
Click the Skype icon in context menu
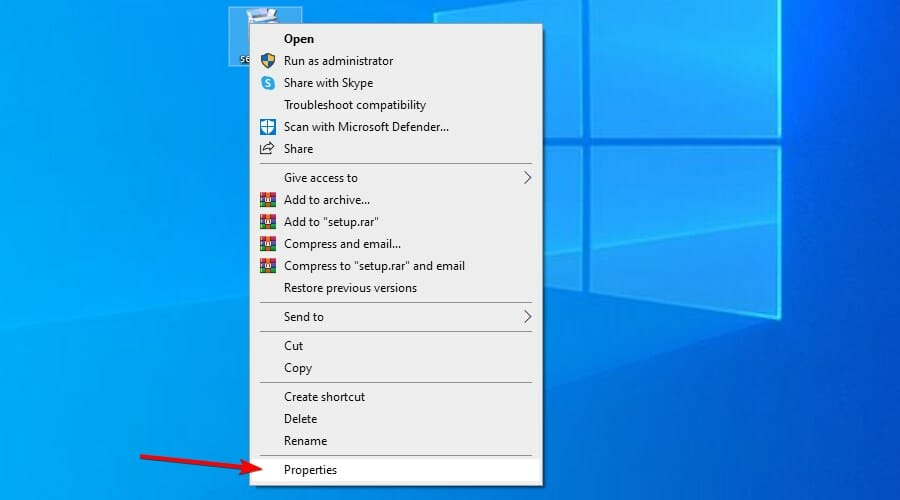point(267,83)
